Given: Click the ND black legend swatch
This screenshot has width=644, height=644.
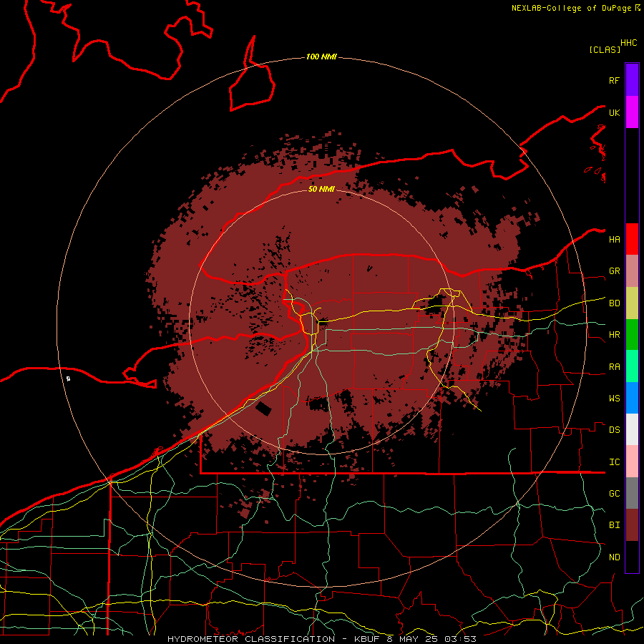Looking at the screenshot, I should (x=632, y=557).
